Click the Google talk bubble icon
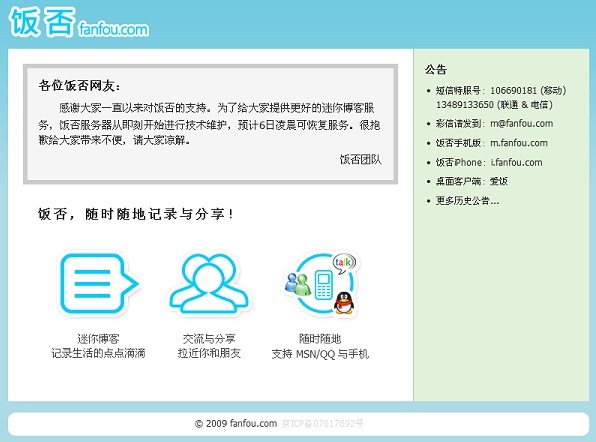Image resolution: width=596 pixels, height=442 pixels. (344, 263)
